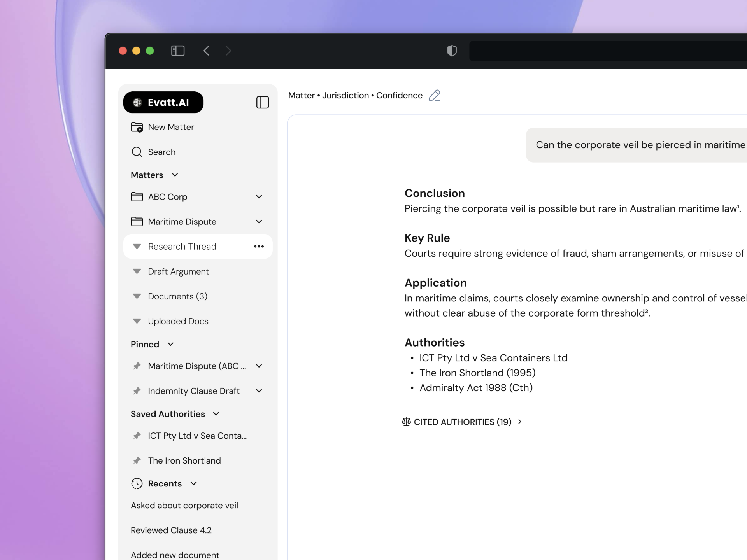This screenshot has width=747, height=560.
Task: Click the Recents clock icon
Action: click(137, 483)
